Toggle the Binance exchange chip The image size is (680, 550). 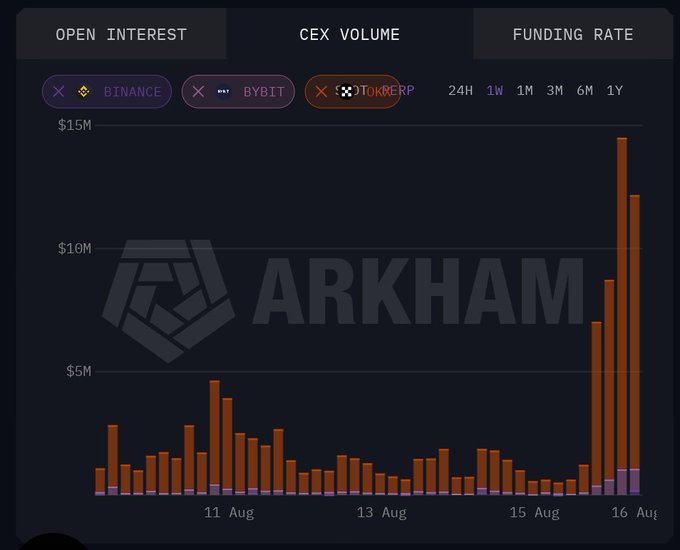tap(107, 92)
